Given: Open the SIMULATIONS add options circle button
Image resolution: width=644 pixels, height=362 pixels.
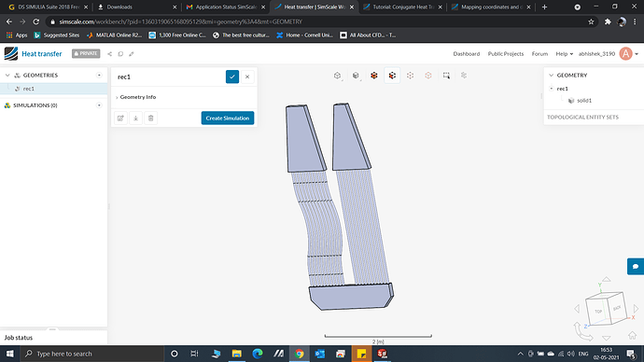Looking at the screenshot, I should (x=99, y=105).
